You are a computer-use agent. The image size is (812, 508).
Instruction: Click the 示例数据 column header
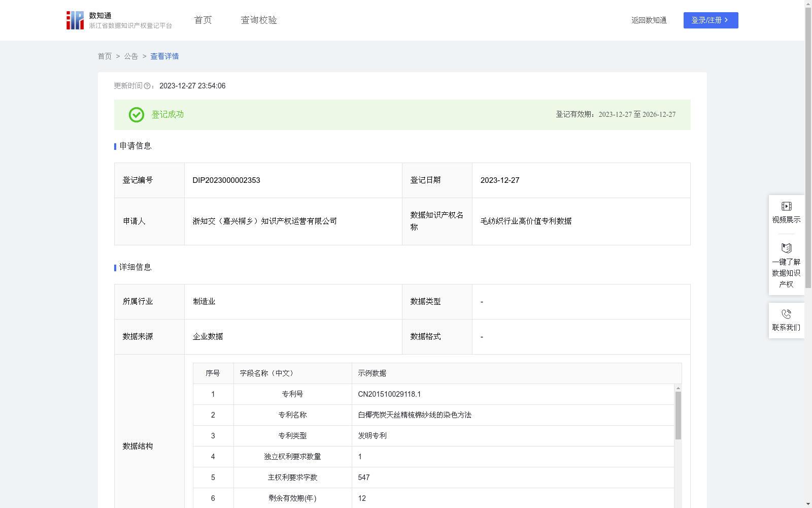point(517,373)
